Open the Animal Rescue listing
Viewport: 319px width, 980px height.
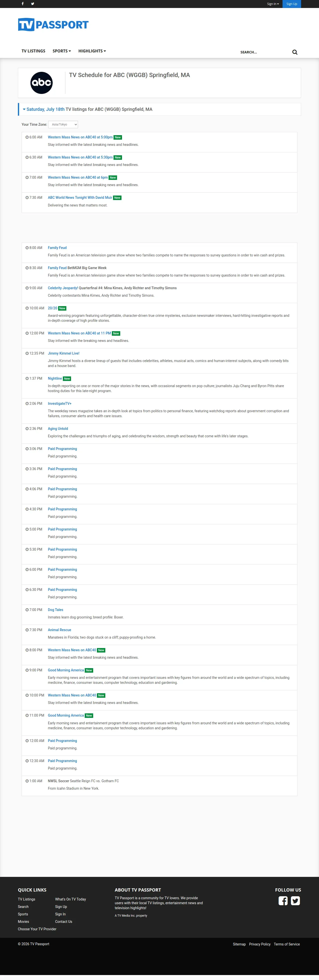[x=59, y=630]
